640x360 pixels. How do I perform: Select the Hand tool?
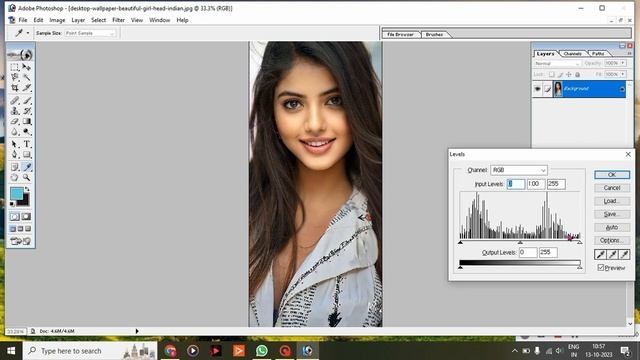[x=15, y=178]
